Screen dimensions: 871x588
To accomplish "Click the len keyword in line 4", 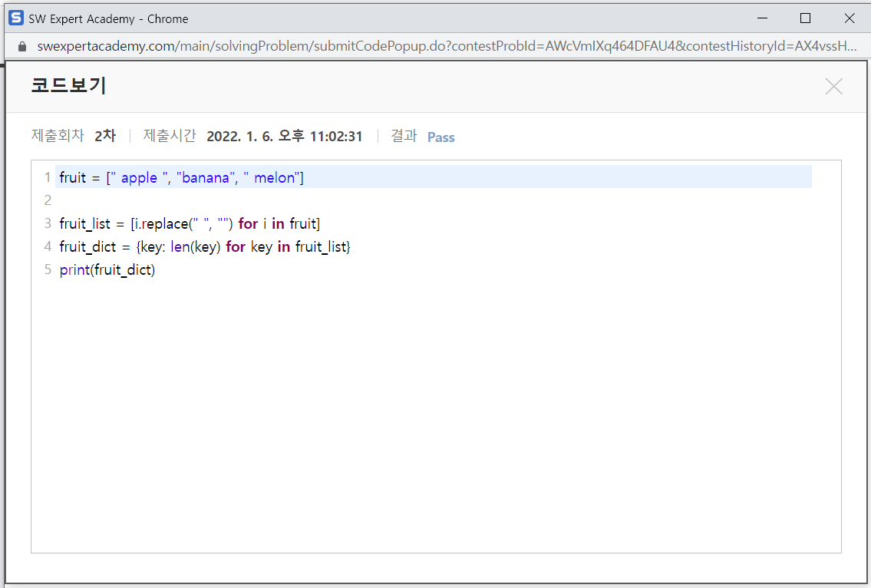I will point(180,246).
